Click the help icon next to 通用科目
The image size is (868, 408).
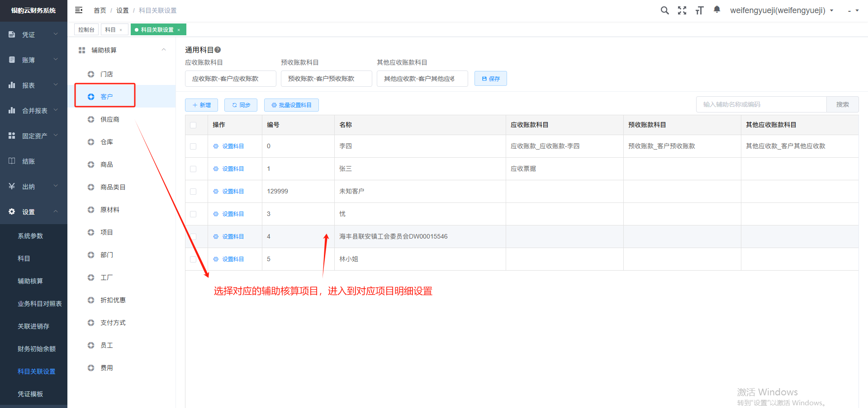(x=218, y=50)
